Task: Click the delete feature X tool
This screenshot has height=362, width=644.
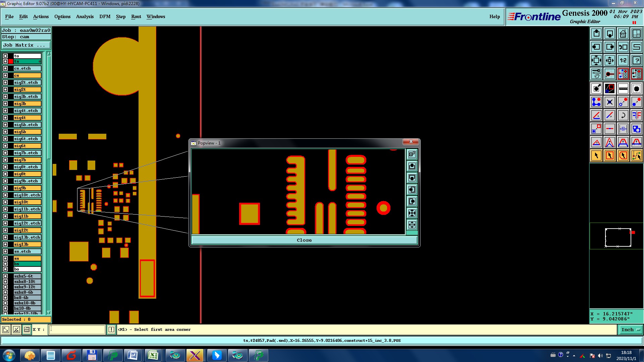Action: tap(609, 102)
